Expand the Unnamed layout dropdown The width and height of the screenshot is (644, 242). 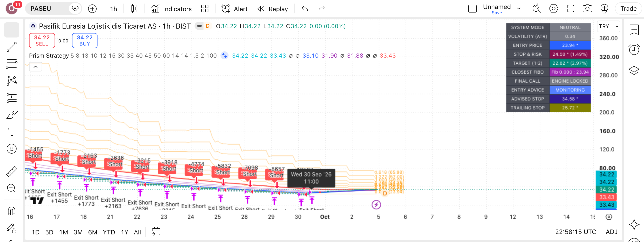519,9
